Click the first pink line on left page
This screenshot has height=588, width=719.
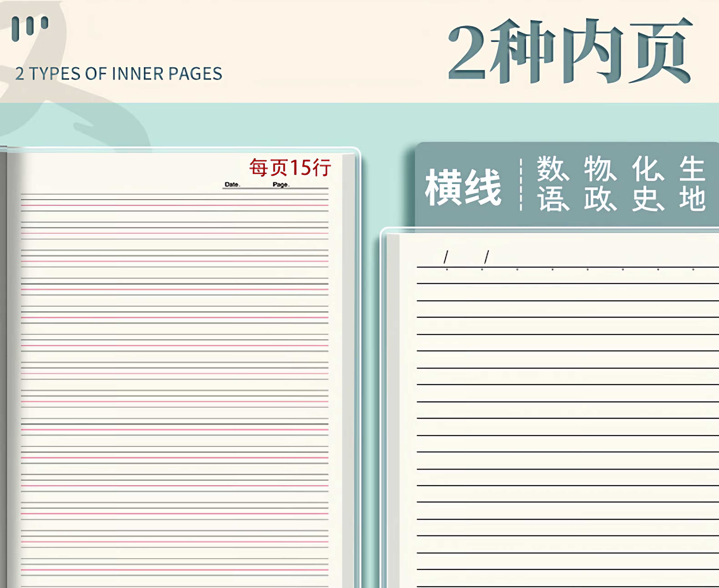tap(175, 205)
